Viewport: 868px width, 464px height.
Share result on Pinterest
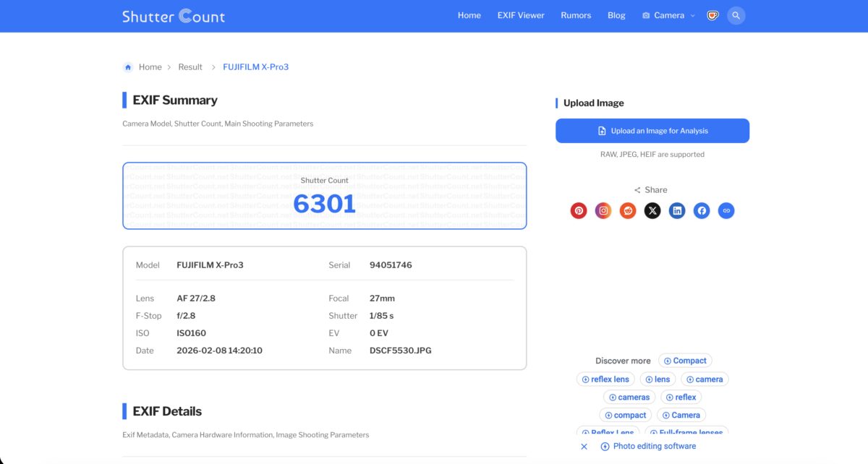pos(579,210)
